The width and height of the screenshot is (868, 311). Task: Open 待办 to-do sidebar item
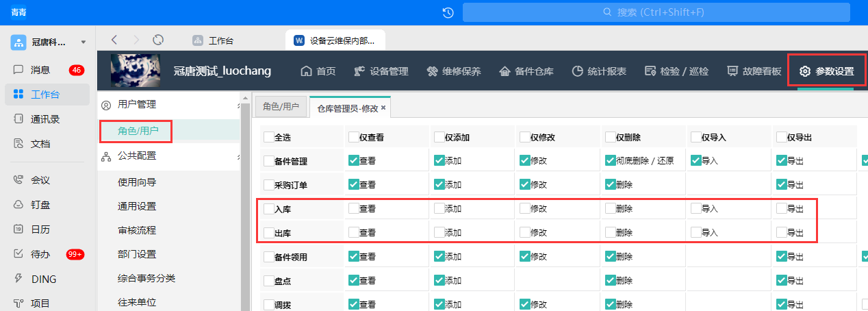[x=40, y=254]
